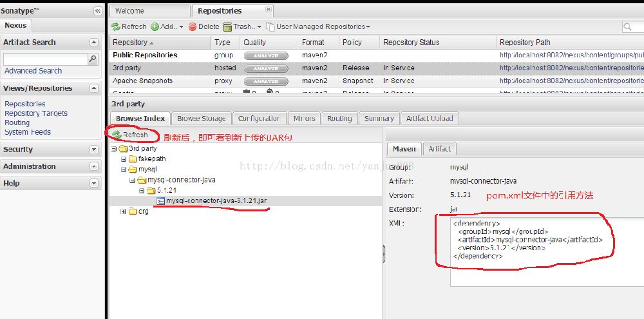
Task: Collapse the Artifact Search panel
Action: pos(94,43)
